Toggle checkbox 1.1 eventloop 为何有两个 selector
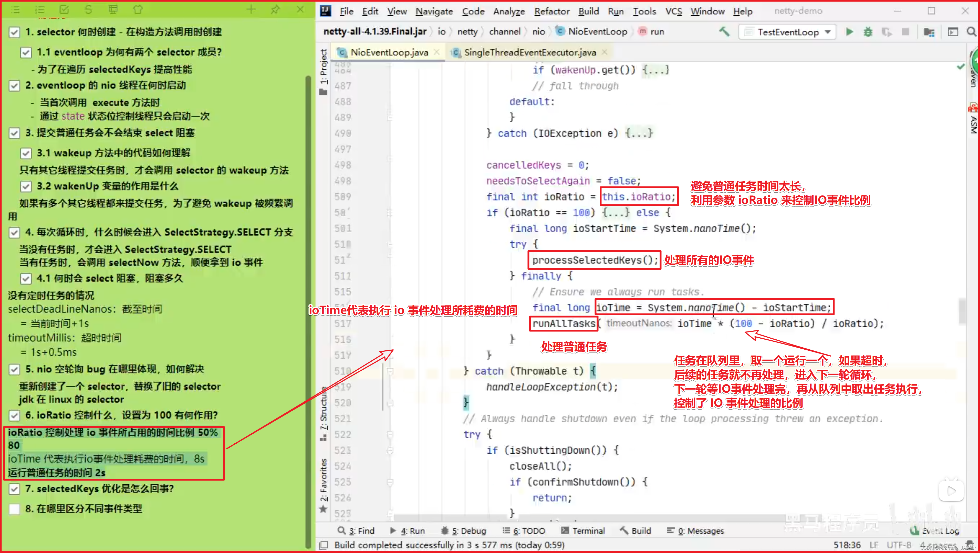 26,52
